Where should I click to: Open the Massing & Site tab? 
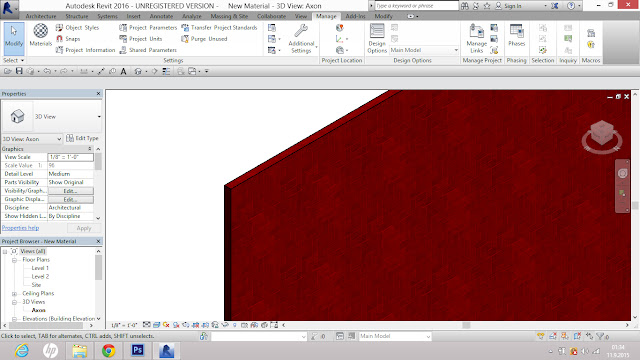[x=229, y=16]
